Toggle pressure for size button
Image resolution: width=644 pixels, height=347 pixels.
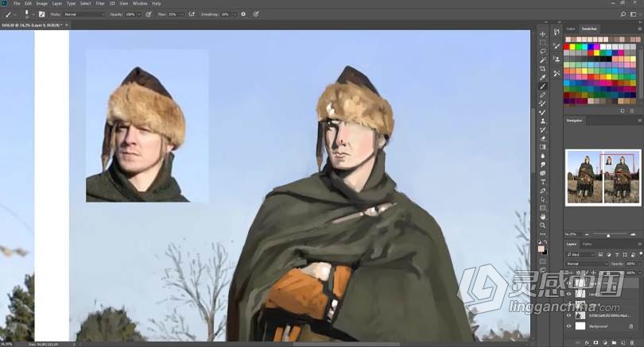tap(256, 14)
